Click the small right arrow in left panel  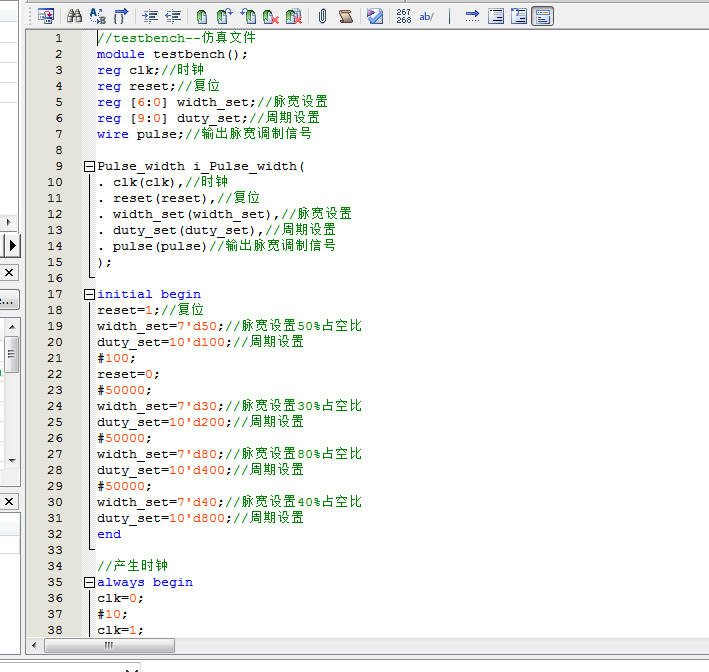click(x=8, y=222)
